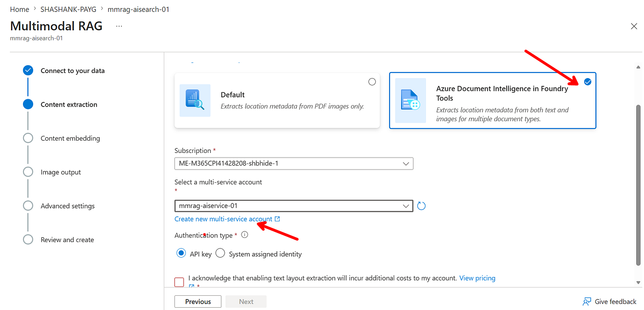Image resolution: width=644 pixels, height=310 pixels.
Task: Click the mmrag-aisearch-01 subtitle under the title
Action: coord(36,38)
